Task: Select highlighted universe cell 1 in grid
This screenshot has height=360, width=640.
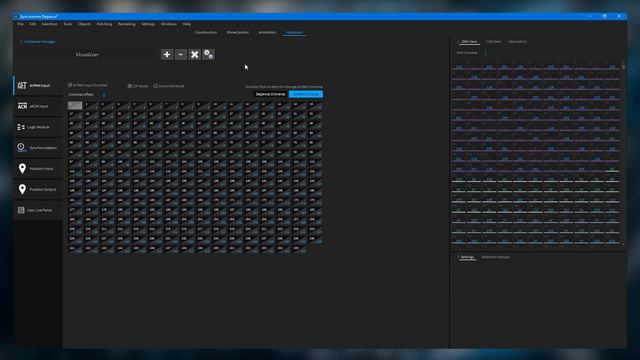Action: (75, 105)
